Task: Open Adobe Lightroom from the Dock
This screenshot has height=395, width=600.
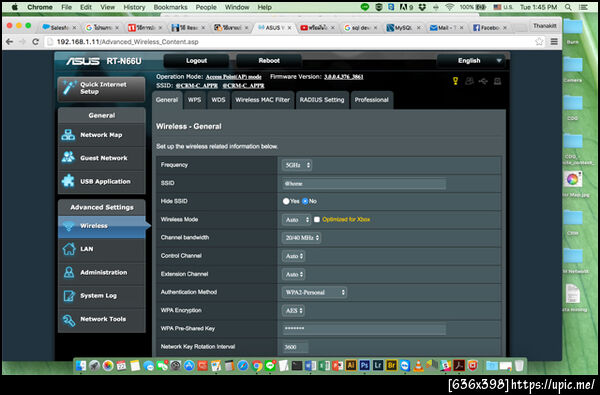Action: coord(378,366)
